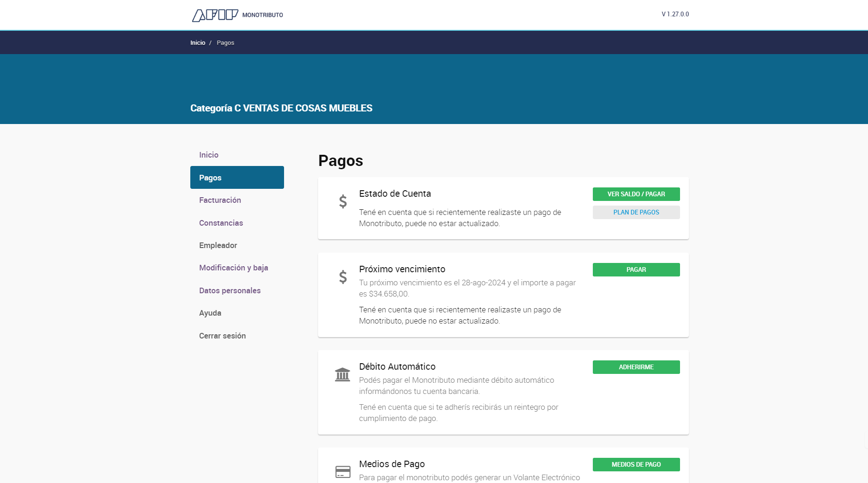Open the Inicio sidebar item
This screenshot has height=483, width=868.
[208, 155]
